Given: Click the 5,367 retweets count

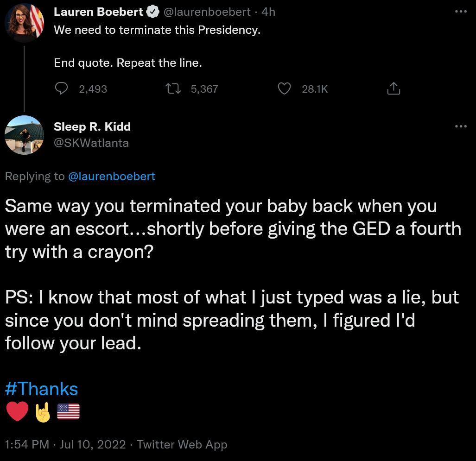Looking at the screenshot, I should [204, 89].
